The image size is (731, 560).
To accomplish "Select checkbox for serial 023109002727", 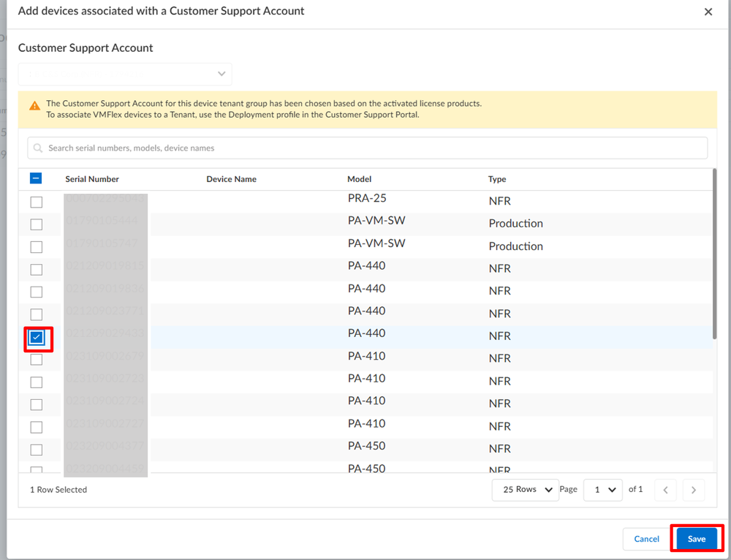I will pos(37,427).
